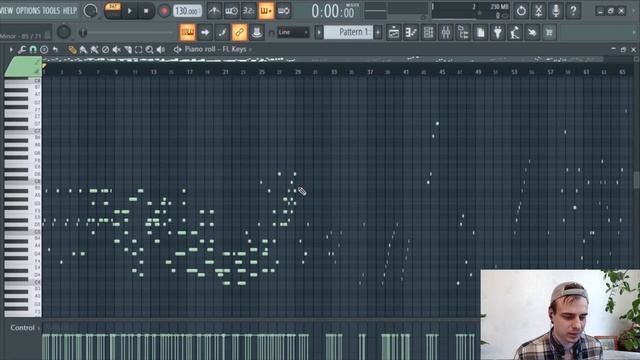Toggle the 3-2-1 recording countdown
Screen dimensions: 640x360
249,11
